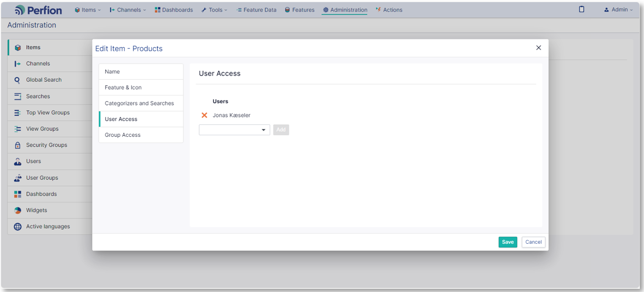The width and height of the screenshot is (644, 292).
Task: Click the User Groups icon in sidebar
Action: [x=18, y=178]
